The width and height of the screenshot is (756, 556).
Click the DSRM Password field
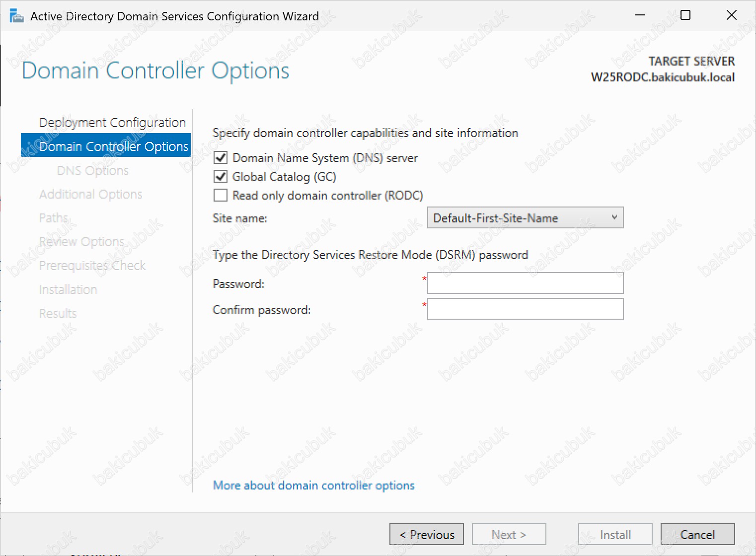525,283
